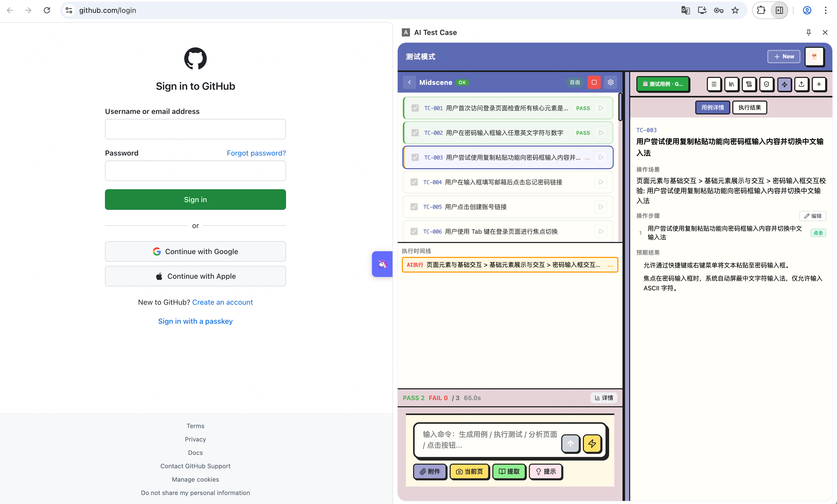837x504 pixels.
Task: Toggle checkbox for TC-004
Action: click(x=414, y=182)
